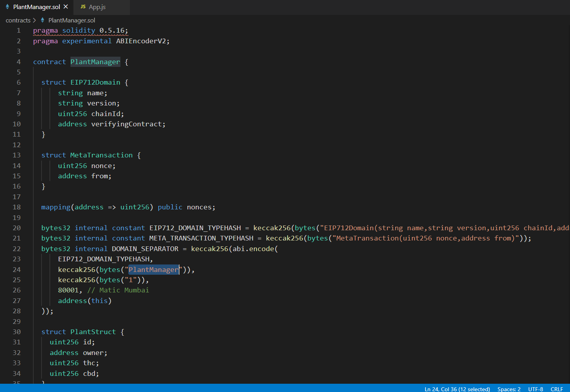Click the 'nonce' field on line 14

[102, 166]
